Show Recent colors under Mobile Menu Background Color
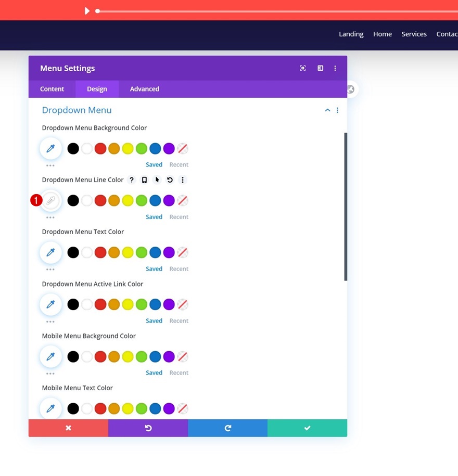The width and height of the screenshot is (458, 476). pyautogui.click(x=179, y=372)
